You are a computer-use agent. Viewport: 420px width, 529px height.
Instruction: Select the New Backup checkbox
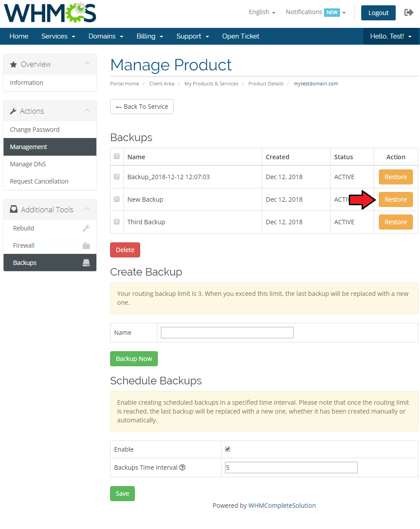point(117,199)
